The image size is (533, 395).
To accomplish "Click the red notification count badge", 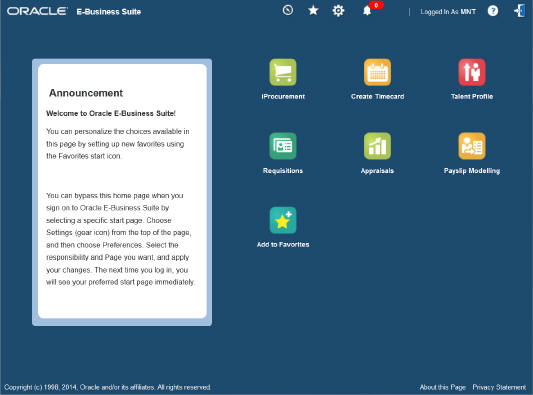I will point(376,5).
